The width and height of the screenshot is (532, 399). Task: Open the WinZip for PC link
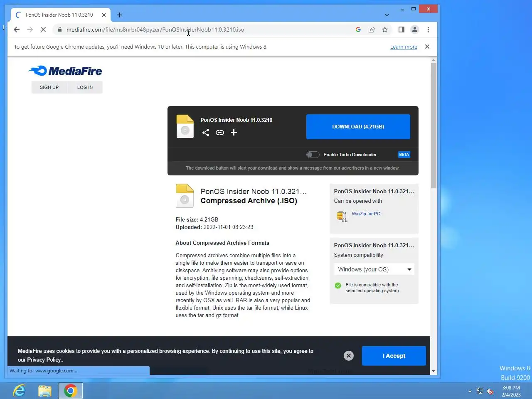[366, 214]
